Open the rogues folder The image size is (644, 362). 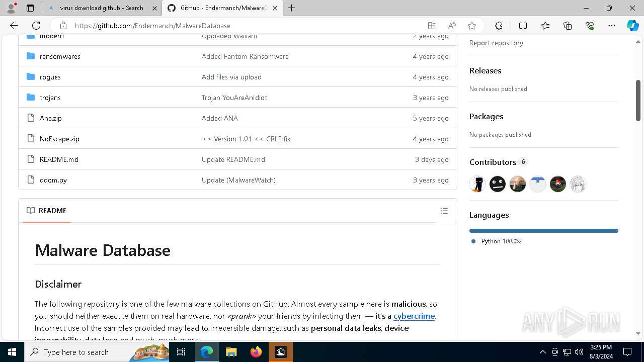point(50,77)
